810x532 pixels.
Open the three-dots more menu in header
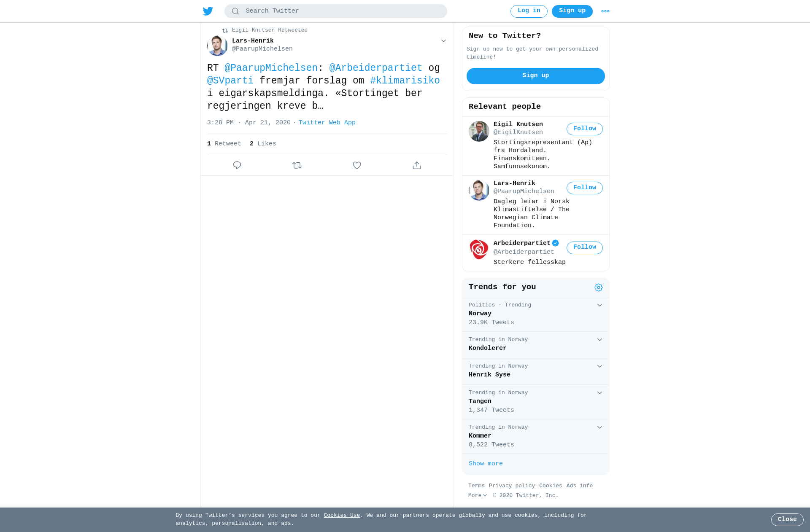pos(605,11)
